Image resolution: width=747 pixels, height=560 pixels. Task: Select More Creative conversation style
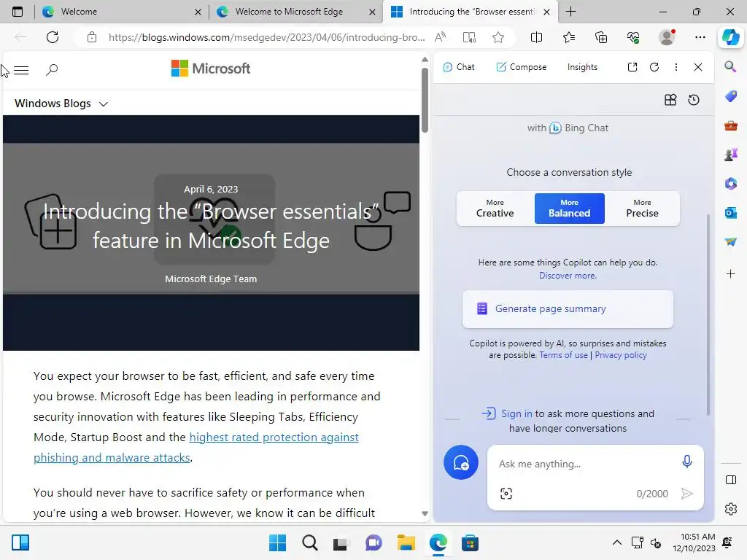495,209
